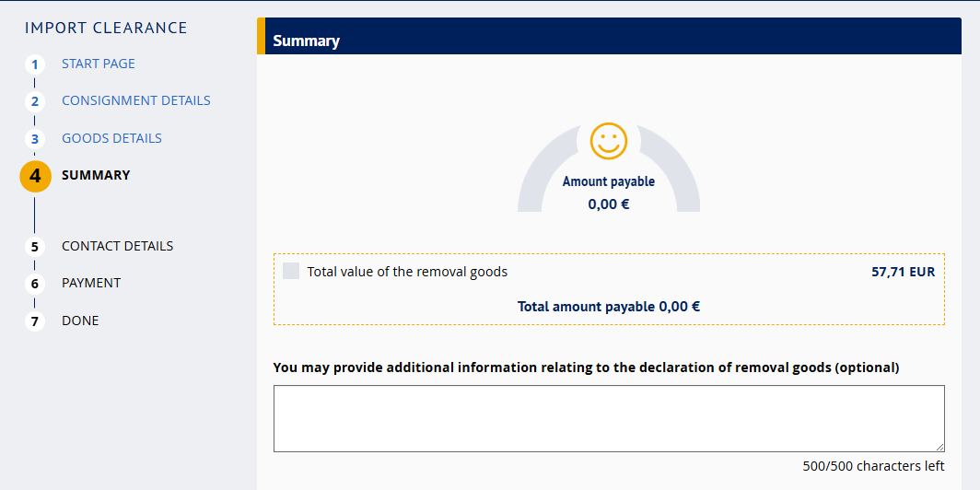Open the CONSIGNMENT DETAILS step
This screenshot has height=490, width=980.
pos(136,100)
